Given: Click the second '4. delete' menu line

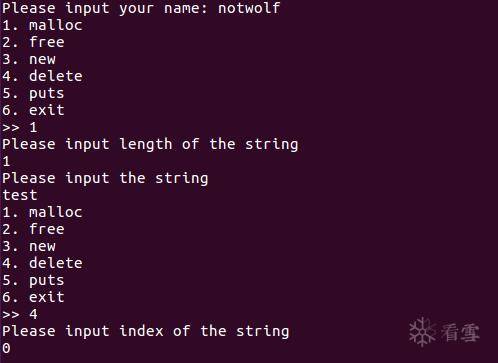Looking at the screenshot, I should coord(42,263).
